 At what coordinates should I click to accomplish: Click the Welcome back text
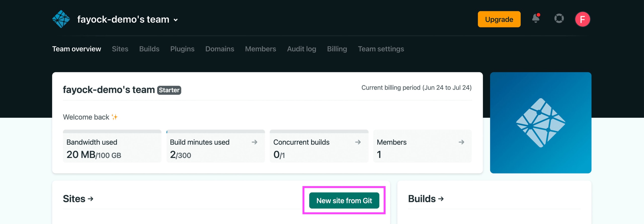pos(86,117)
